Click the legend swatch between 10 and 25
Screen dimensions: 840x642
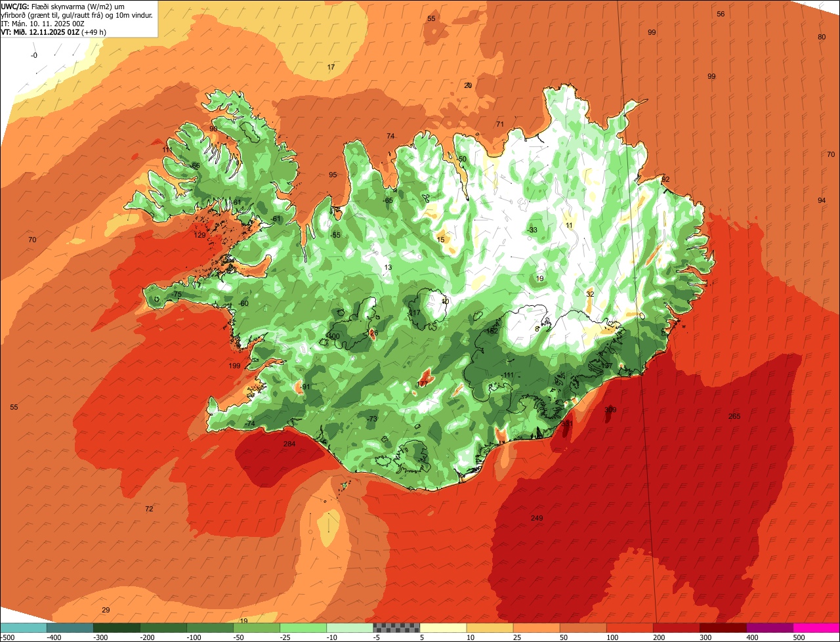[x=490, y=628]
